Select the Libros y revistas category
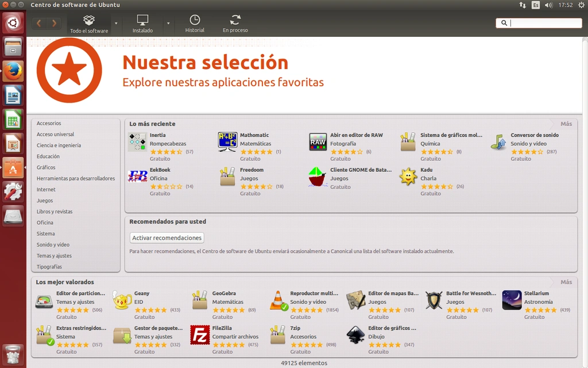This screenshot has height=368, width=588. pyautogui.click(x=55, y=212)
